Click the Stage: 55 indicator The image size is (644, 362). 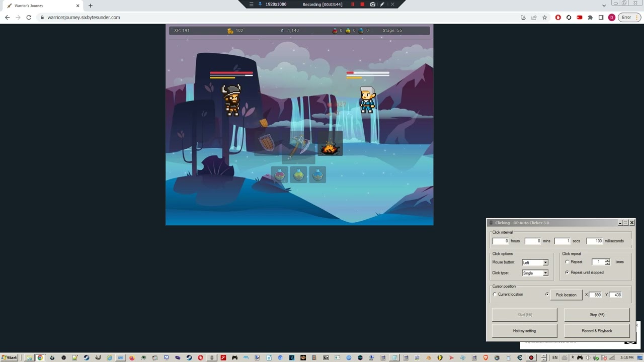[x=392, y=31]
